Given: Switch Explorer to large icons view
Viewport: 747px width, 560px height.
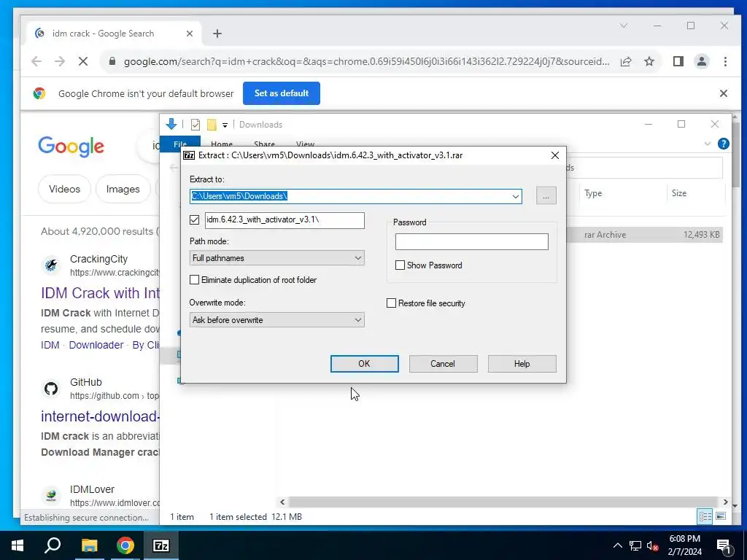Looking at the screenshot, I should [x=721, y=516].
